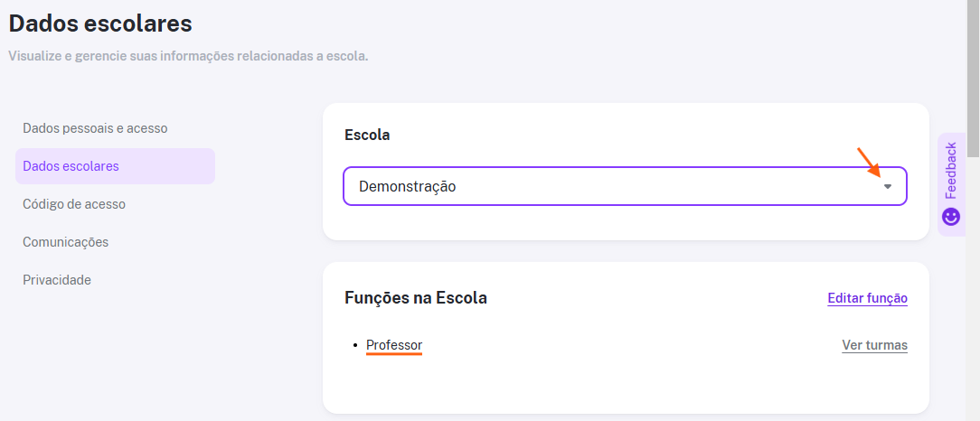Open the Ver turmas link
980x421 pixels.
click(874, 345)
